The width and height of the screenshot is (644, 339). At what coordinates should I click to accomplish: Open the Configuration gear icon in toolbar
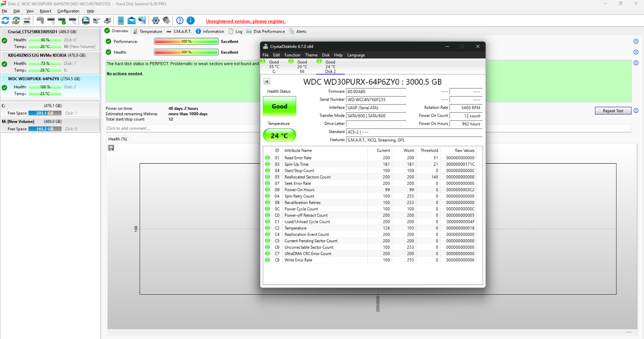[156, 21]
